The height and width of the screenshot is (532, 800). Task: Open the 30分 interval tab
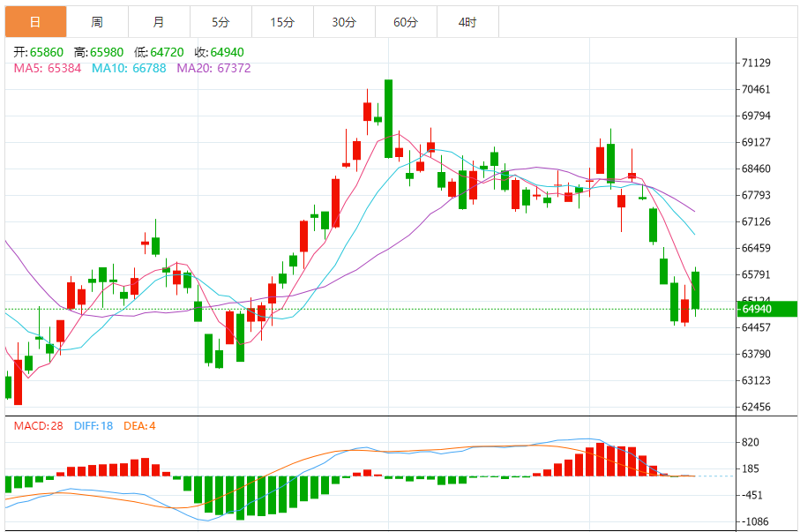tap(344, 22)
